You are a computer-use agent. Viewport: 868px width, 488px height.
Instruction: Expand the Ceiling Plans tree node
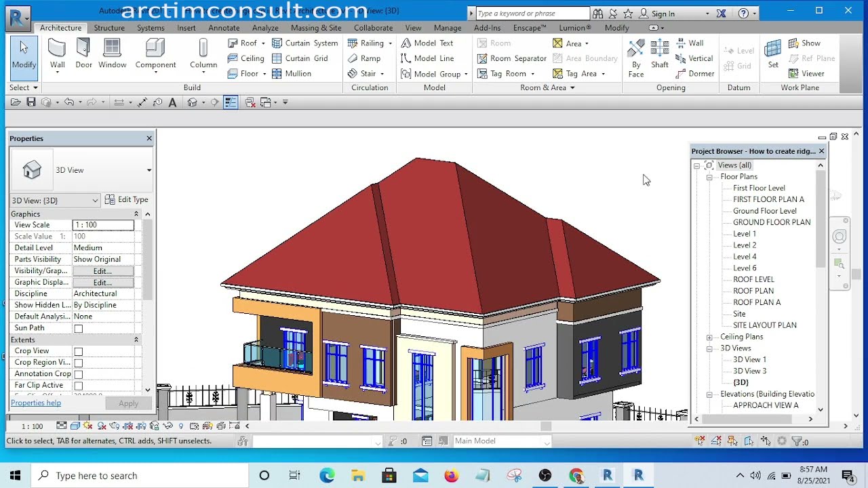709,337
